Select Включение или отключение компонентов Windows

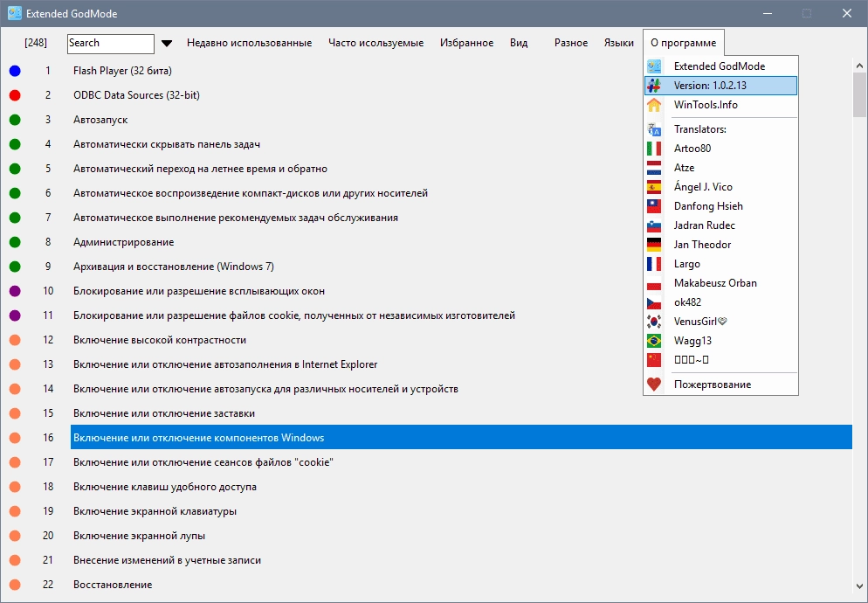[x=461, y=438]
